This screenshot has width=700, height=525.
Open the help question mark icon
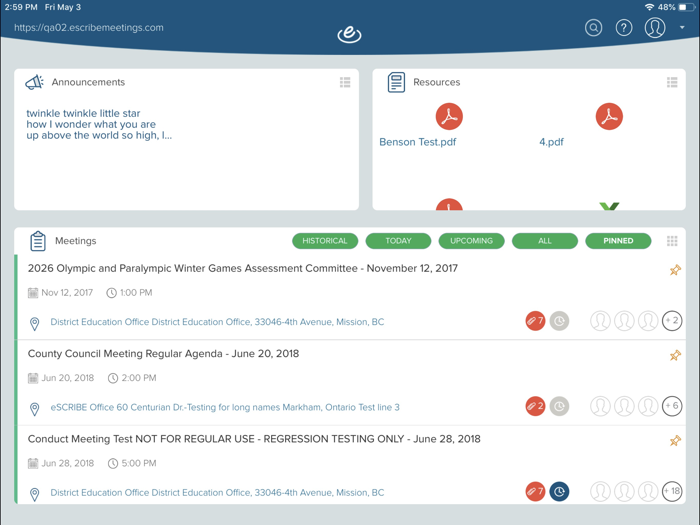624,28
